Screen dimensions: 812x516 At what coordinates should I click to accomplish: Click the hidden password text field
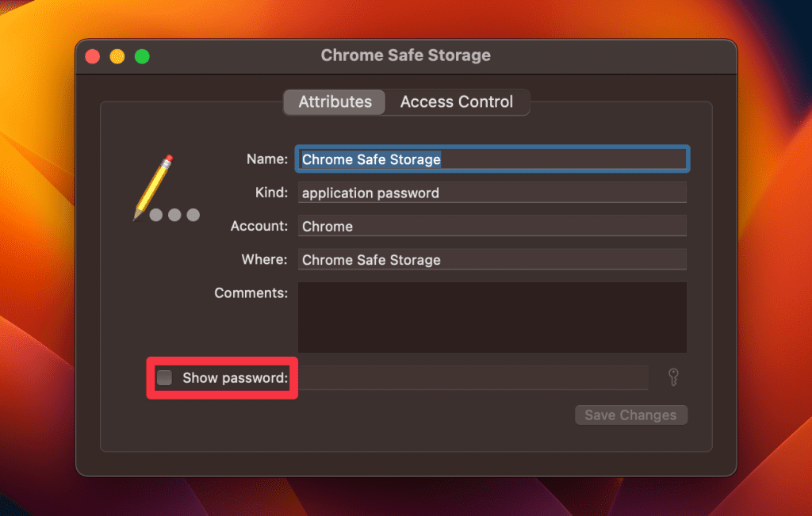(x=472, y=378)
